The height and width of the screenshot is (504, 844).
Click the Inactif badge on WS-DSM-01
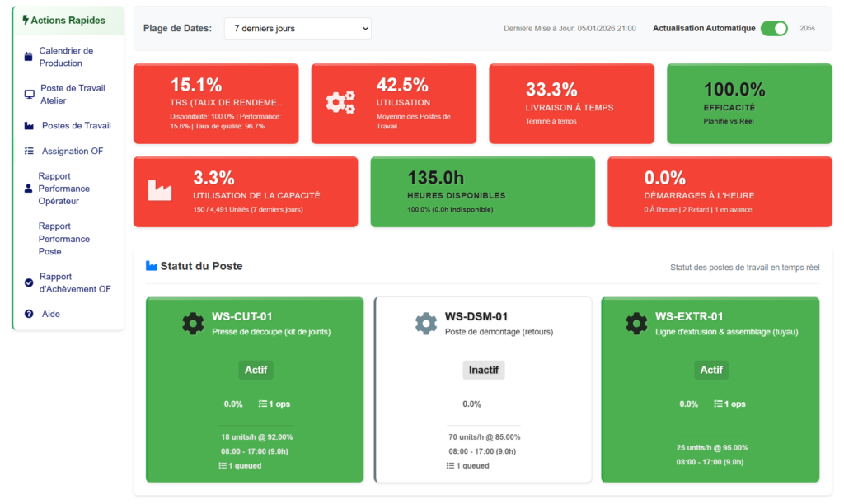click(x=483, y=370)
